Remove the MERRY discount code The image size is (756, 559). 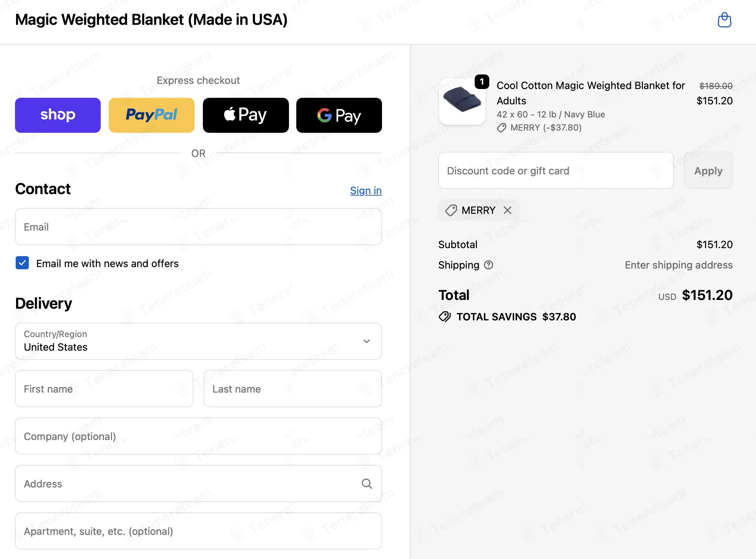508,210
